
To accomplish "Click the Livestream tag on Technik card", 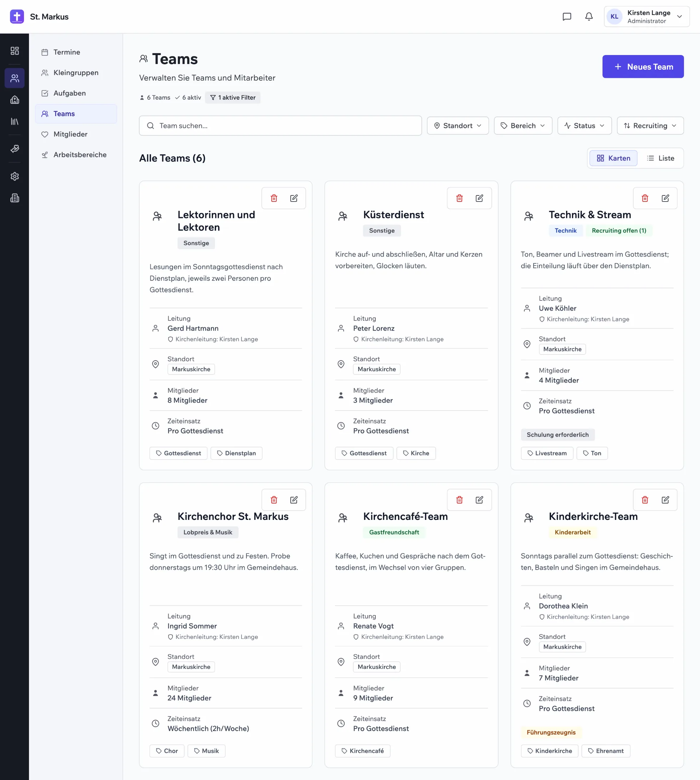I will [547, 453].
